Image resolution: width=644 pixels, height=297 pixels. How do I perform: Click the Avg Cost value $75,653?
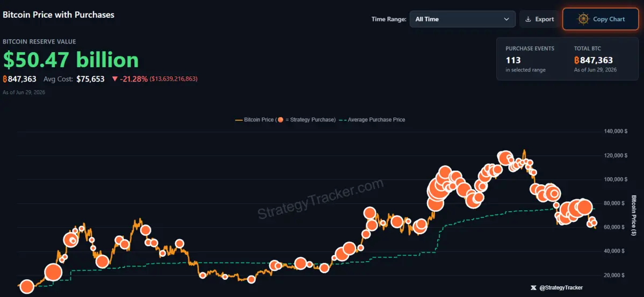point(90,79)
